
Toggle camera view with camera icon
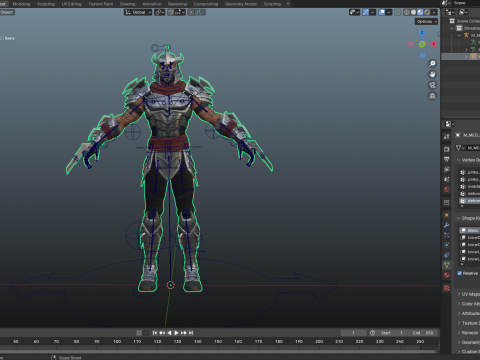[x=432, y=85]
